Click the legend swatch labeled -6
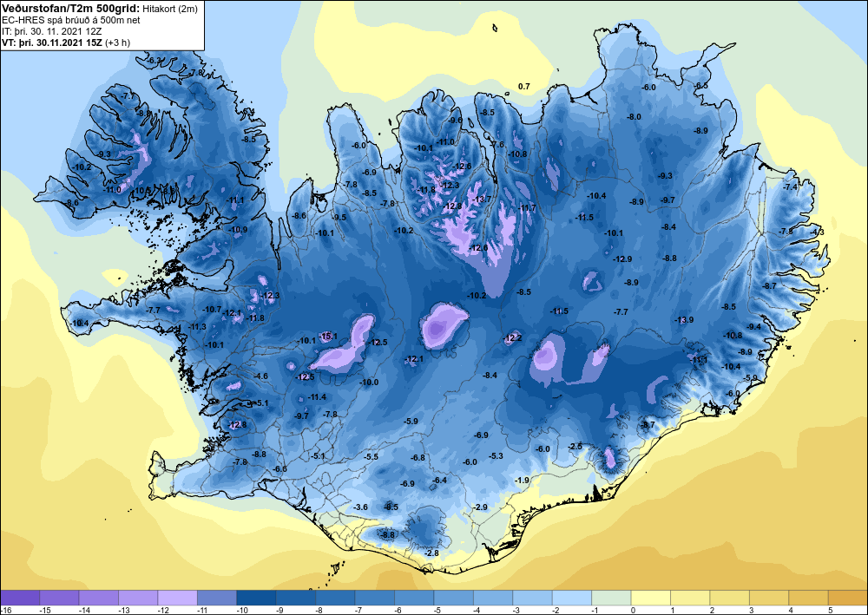The image size is (868, 615). pos(414,598)
